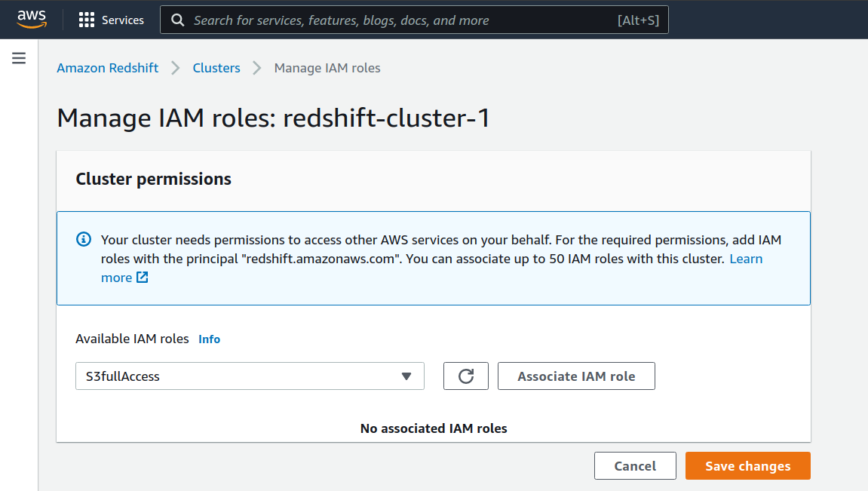Expand the S3fullAccess role dropdown
This screenshot has width=868, height=491.
250,376
